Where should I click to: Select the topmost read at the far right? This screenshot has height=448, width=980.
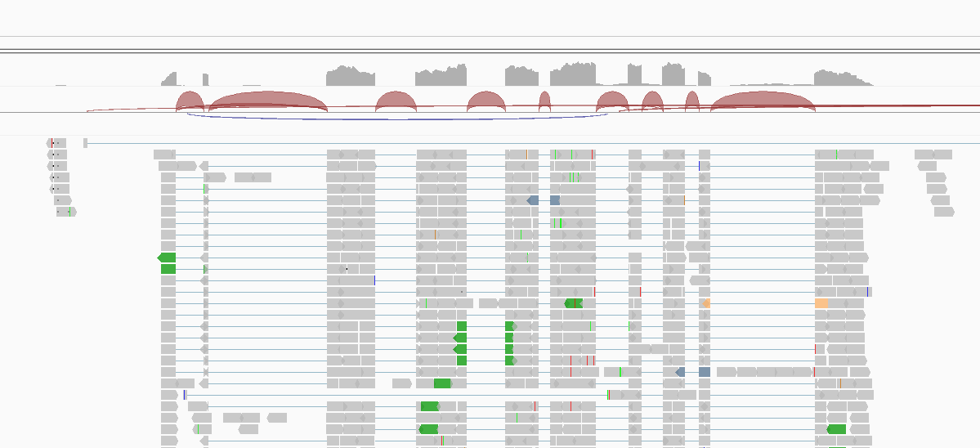(933, 155)
